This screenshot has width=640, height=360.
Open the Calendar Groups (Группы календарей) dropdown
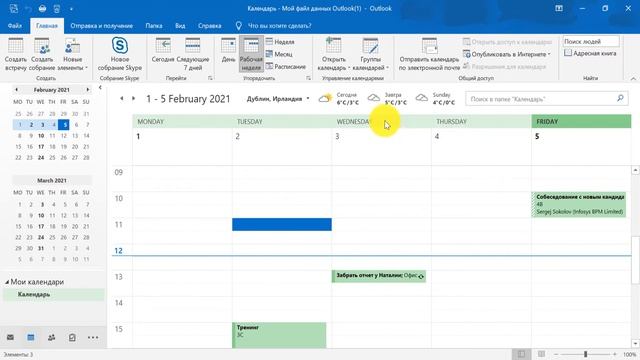pos(371,54)
